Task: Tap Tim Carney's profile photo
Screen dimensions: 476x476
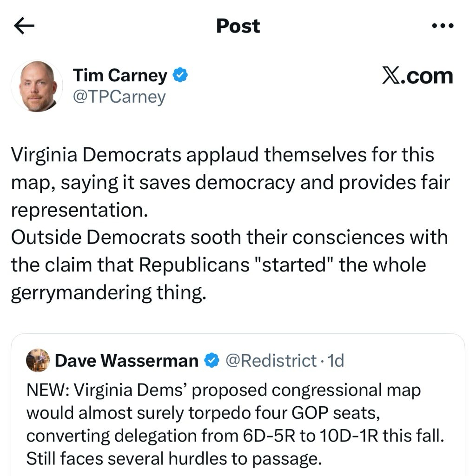Action: [x=37, y=86]
